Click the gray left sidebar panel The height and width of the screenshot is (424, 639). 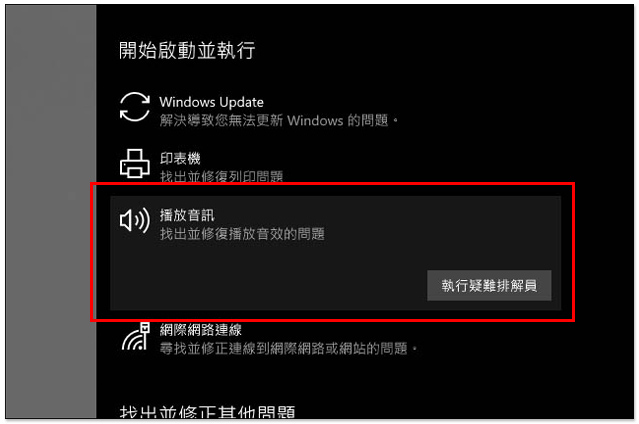click(x=51, y=212)
